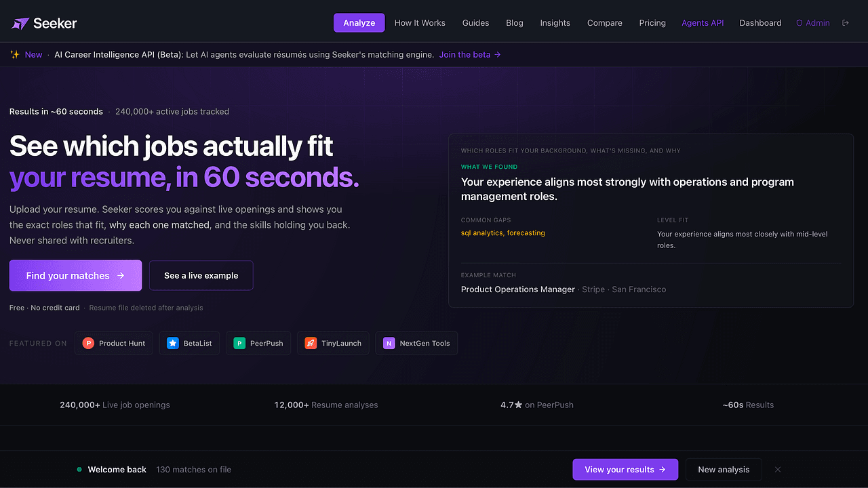The height and width of the screenshot is (488, 868).
Task: Click the Join the beta link
Action: click(x=470, y=55)
